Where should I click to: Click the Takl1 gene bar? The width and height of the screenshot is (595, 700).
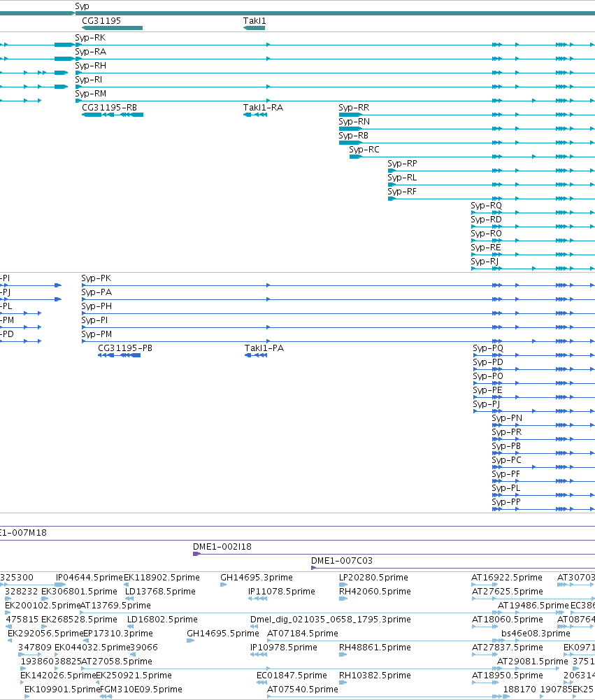tap(254, 28)
